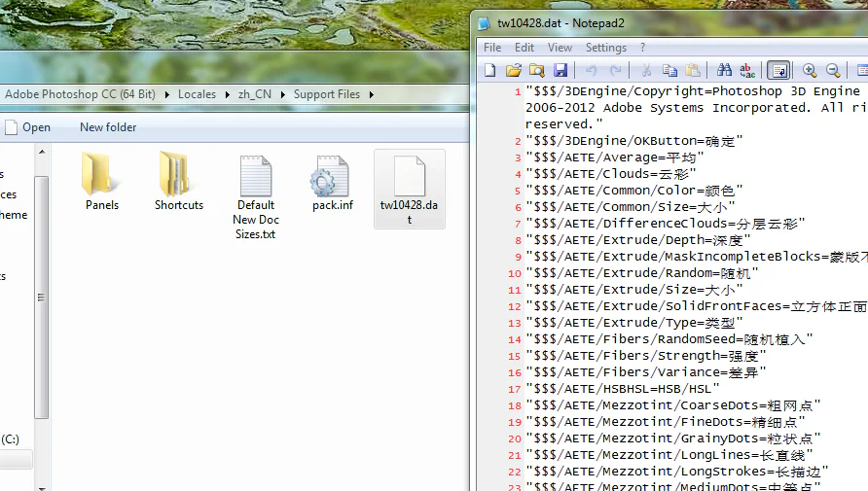This screenshot has height=491, width=868.
Task: Click the New folder button
Action: point(108,127)
